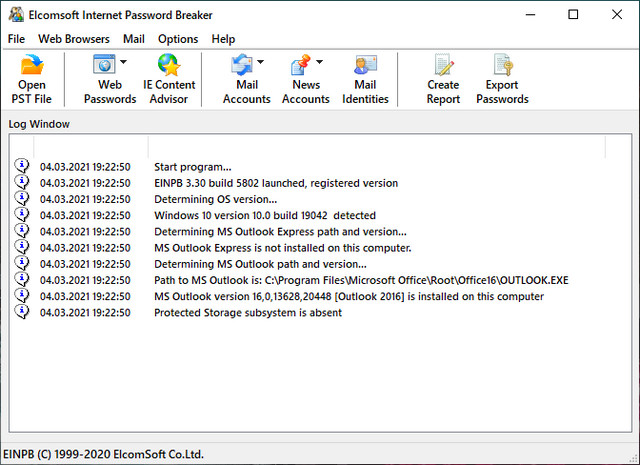
Task: Open the File menu
Action: pos(16,39)
